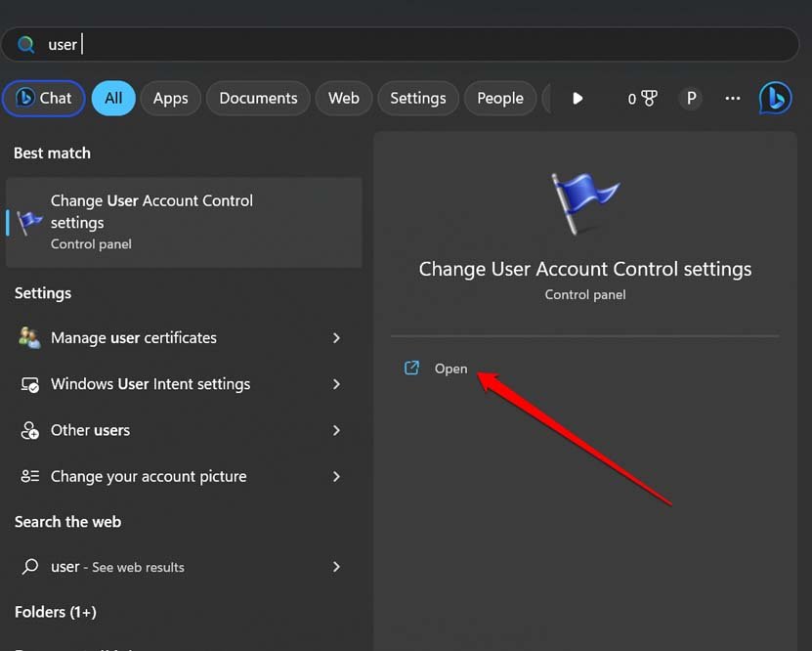The width and height of the screenshot is (812, 651).
Task: Click the Other users person-plus icon
Action: click(x=29, y=430)
